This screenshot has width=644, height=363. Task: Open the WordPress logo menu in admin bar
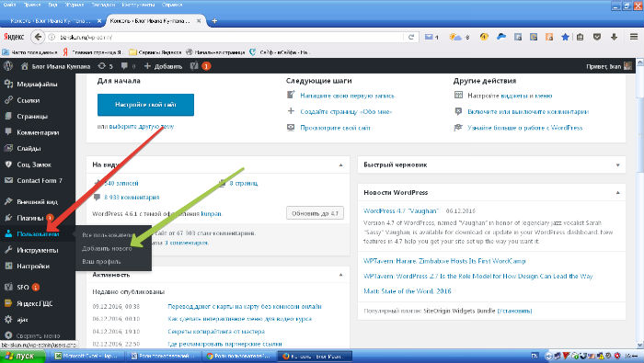[7, 66]
